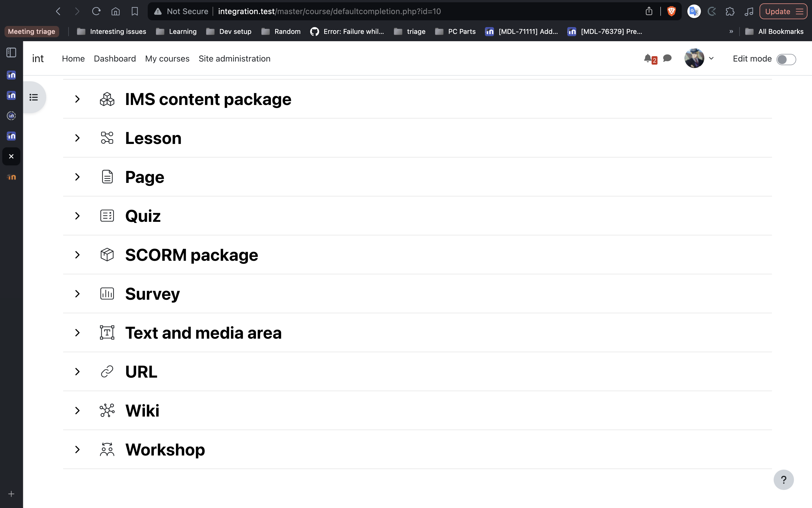
Task: Click the Text and media area icon
Action: coord(107,333)
